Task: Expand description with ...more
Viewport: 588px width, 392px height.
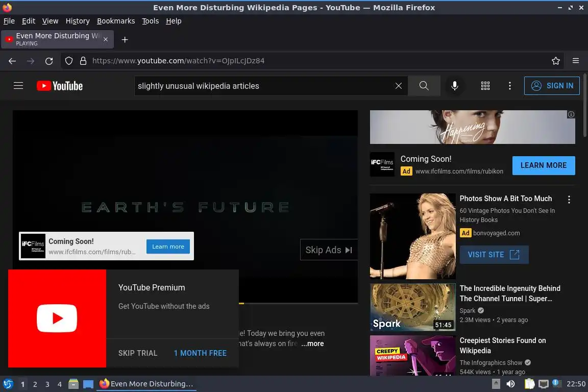Action: tap(312, 344)
